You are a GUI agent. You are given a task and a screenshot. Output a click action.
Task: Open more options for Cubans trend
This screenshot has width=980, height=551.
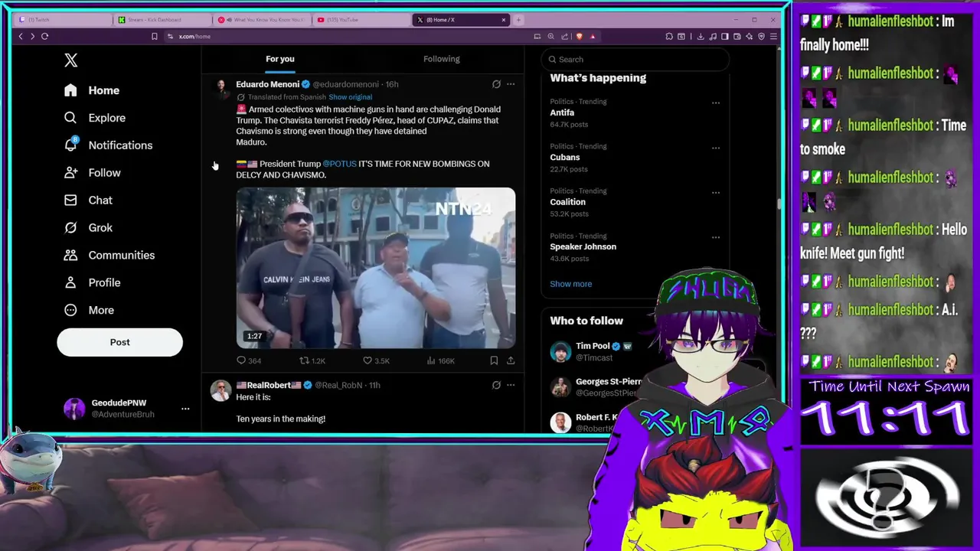pos(715,148)
